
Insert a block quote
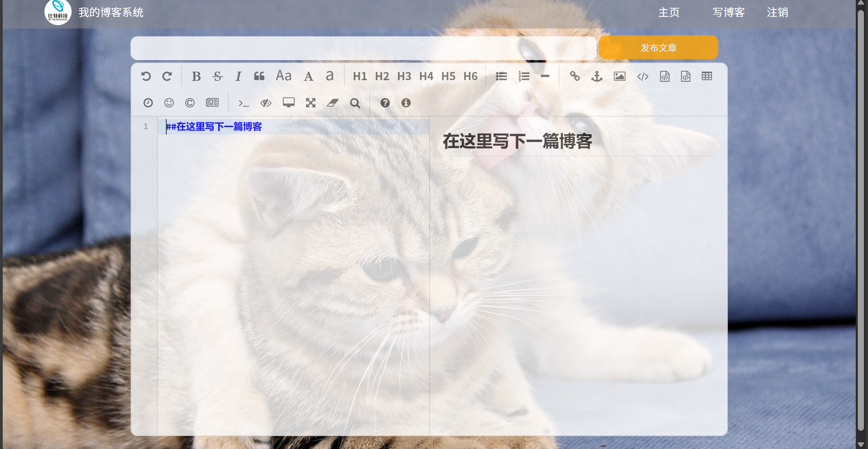pos(259,76)
